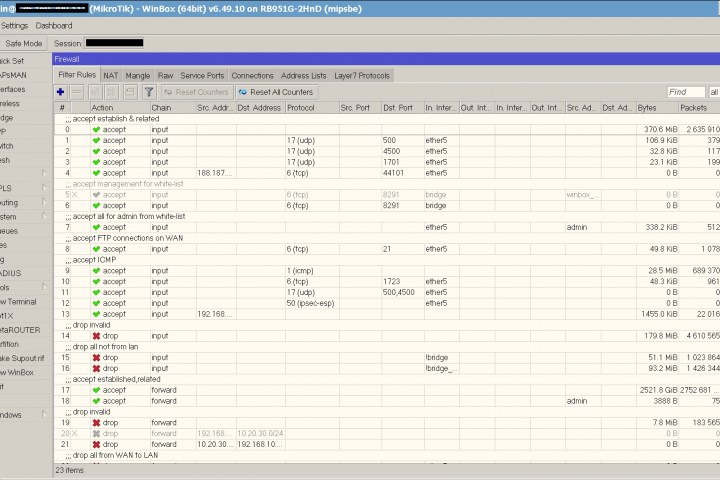Add a new firewall rule with plus icon
Image resolution: width=720 pixels, height=480 pixels.
point(60,92)
